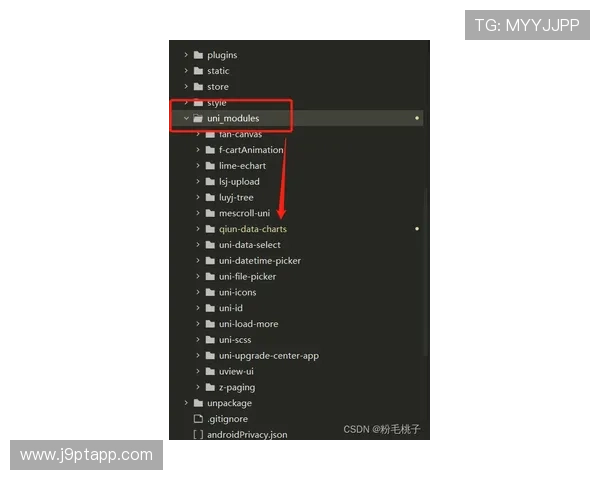Click the store folder icon

coord(198,87)
